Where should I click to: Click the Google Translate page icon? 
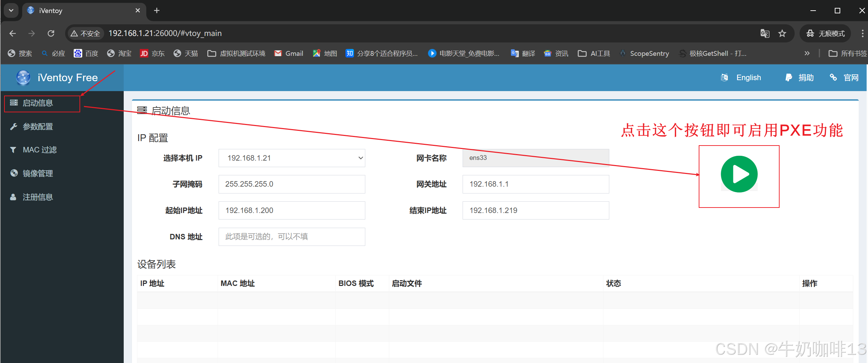coord(765,33)
